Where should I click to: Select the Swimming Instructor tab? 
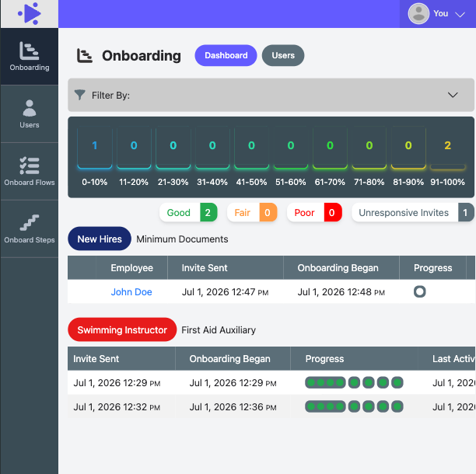pos(122,329)
